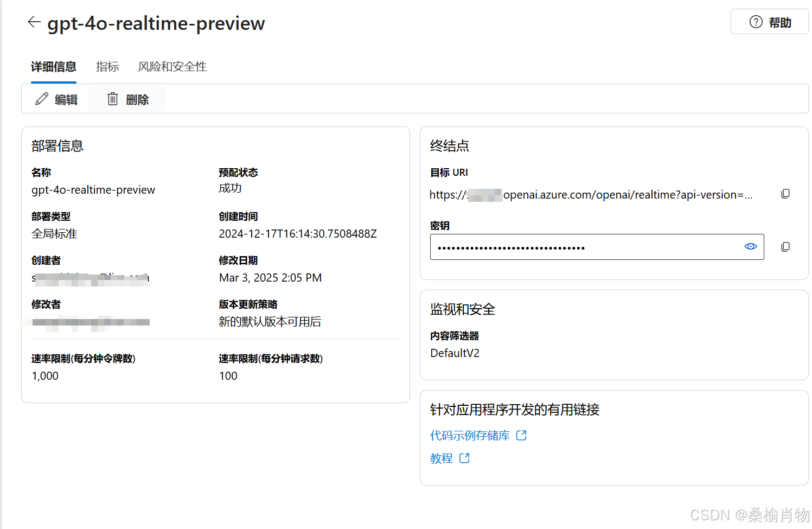Select the creation time 2024-12-17T16:14:30.7508488Z

[x=298, y=234]
